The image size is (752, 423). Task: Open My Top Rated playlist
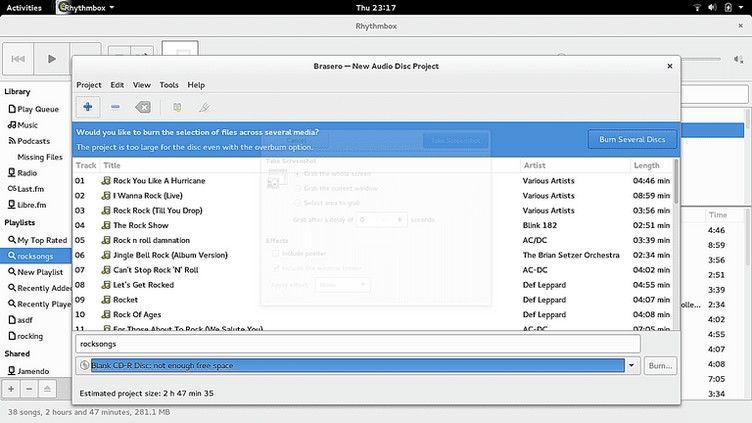[x=42, y=240]
